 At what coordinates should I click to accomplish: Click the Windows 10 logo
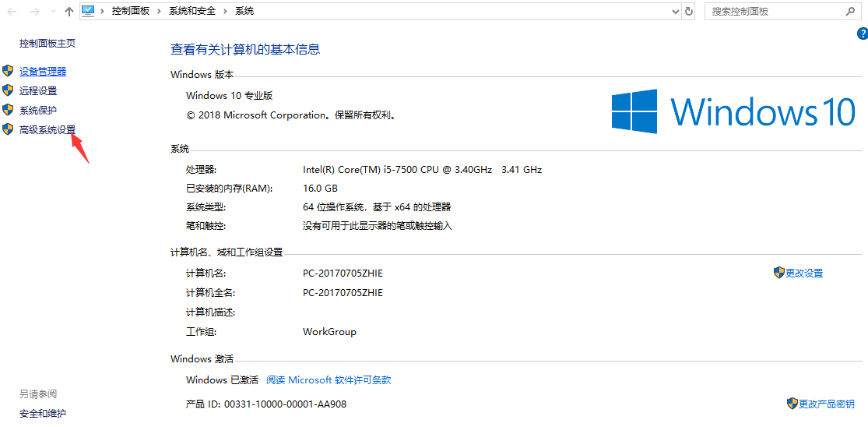(x=733, y=111)
